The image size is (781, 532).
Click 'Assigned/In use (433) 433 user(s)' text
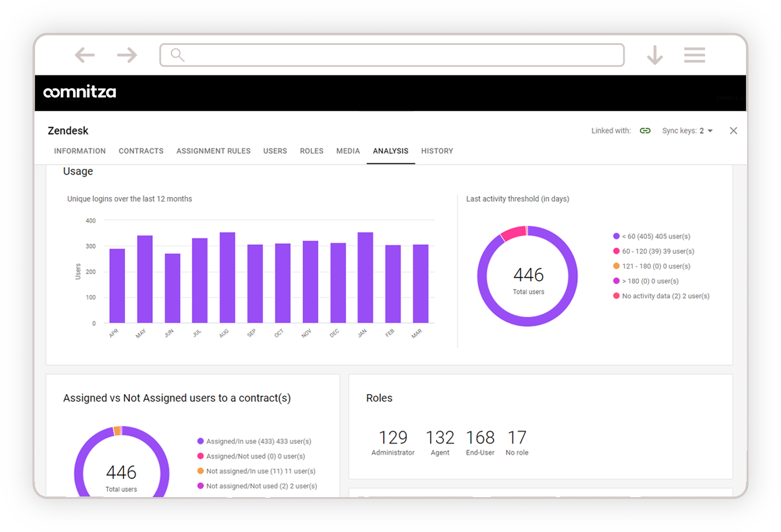pos(259,442)
